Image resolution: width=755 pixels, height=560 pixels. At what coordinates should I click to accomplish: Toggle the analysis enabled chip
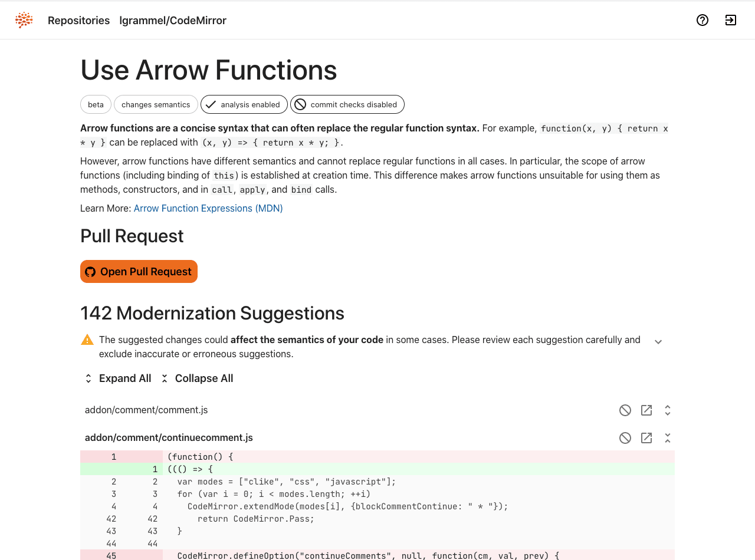[244, 104]
